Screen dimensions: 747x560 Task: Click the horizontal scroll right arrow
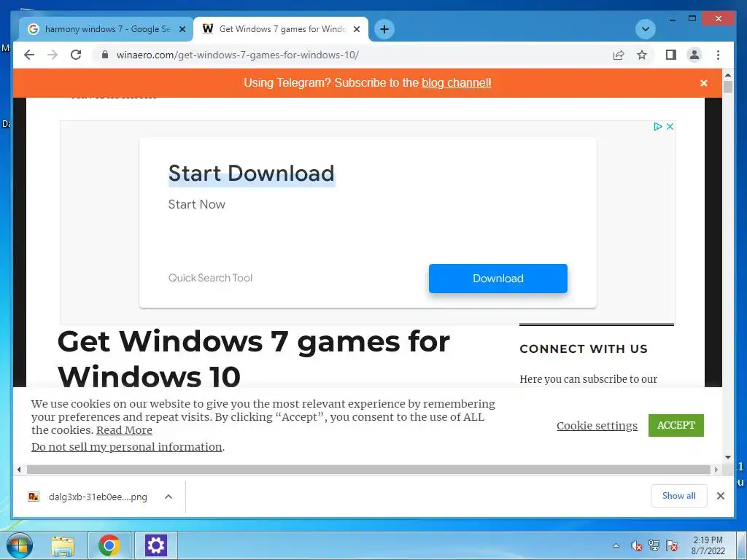click(716, 470)
